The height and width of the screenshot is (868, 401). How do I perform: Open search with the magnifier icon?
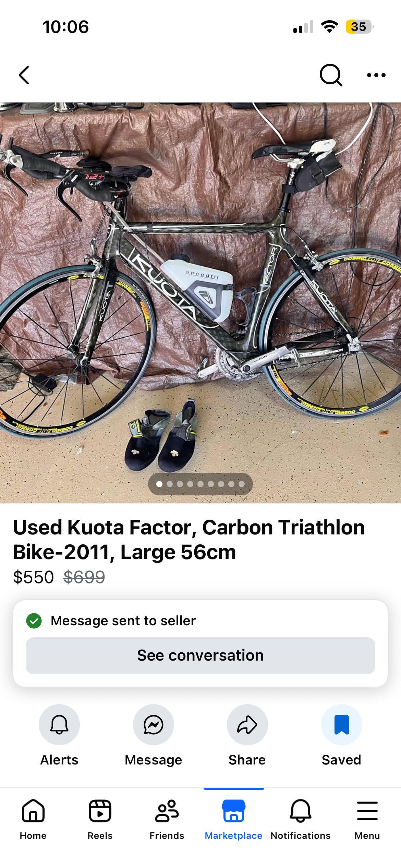point(331,75)
